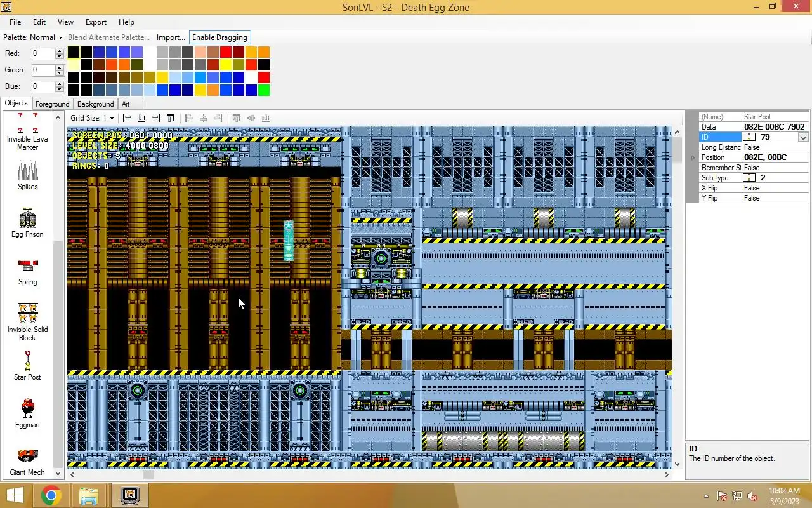Click the X Flip False value
The height and width of the screenshot is (508, 812).
tap(775, 188)
